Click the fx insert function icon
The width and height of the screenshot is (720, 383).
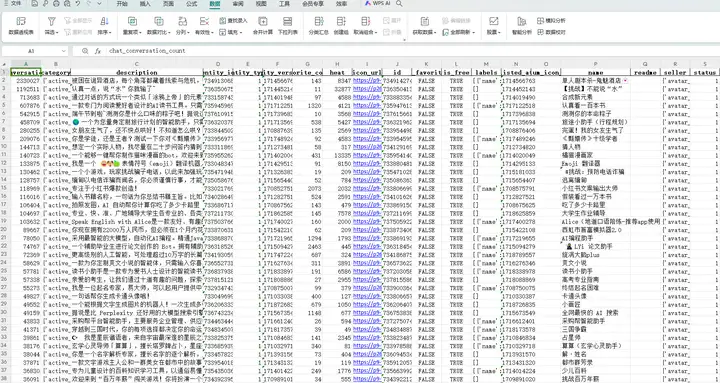[98, 51]
